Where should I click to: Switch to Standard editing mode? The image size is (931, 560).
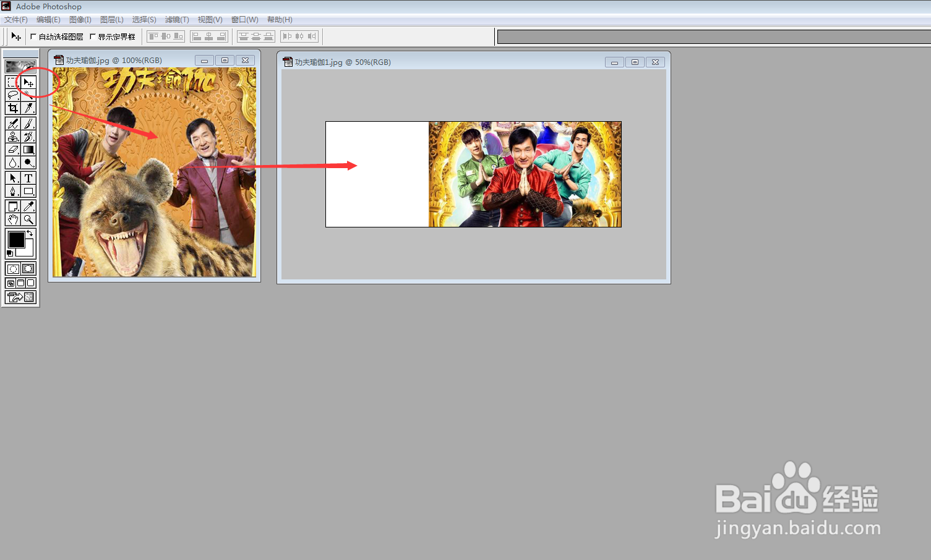click(12, 269)
